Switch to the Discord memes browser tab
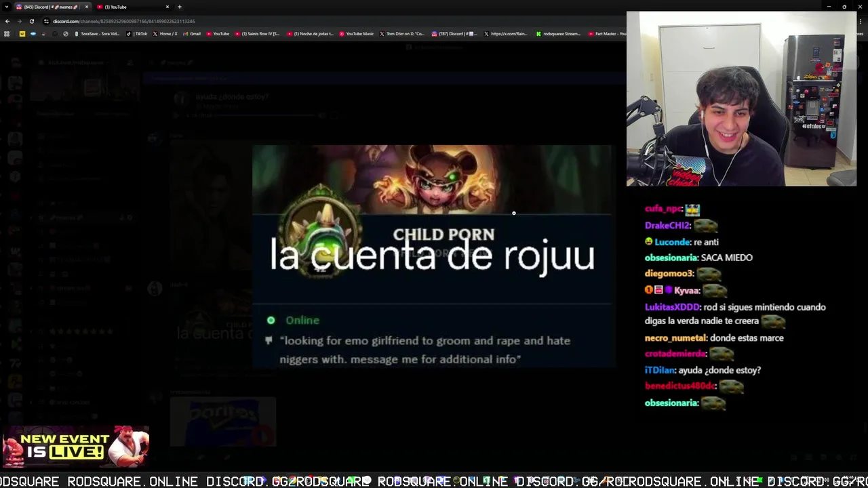 51,7
